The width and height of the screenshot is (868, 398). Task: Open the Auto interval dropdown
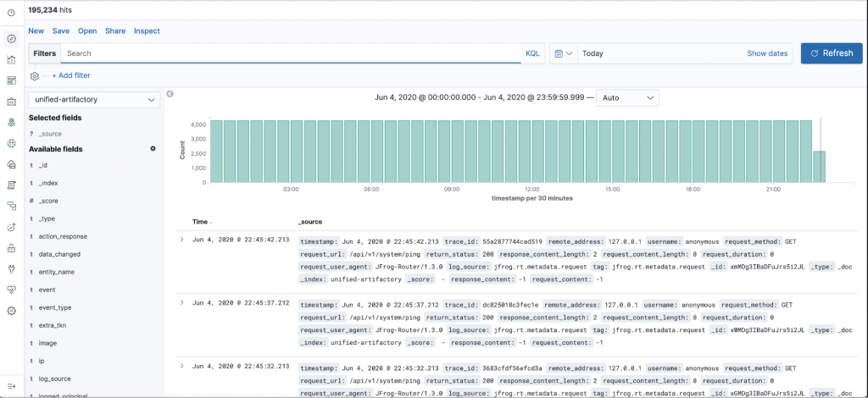click(x=627, y=98)
